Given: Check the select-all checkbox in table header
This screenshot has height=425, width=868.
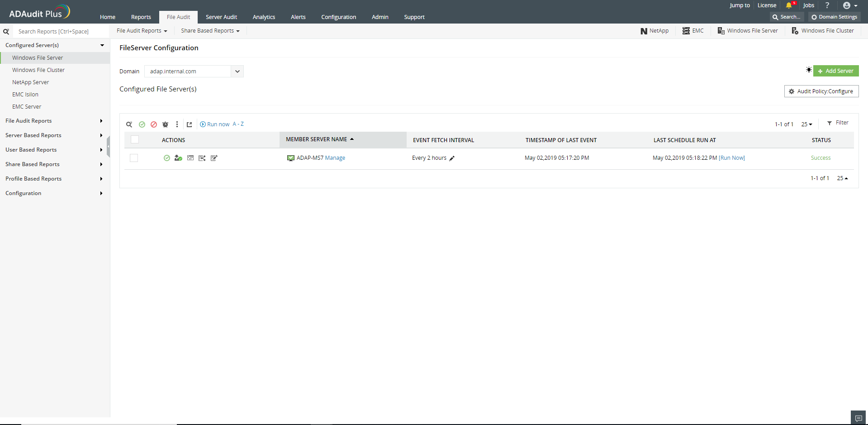Looking at the screenshot, I should coord(135,139).
